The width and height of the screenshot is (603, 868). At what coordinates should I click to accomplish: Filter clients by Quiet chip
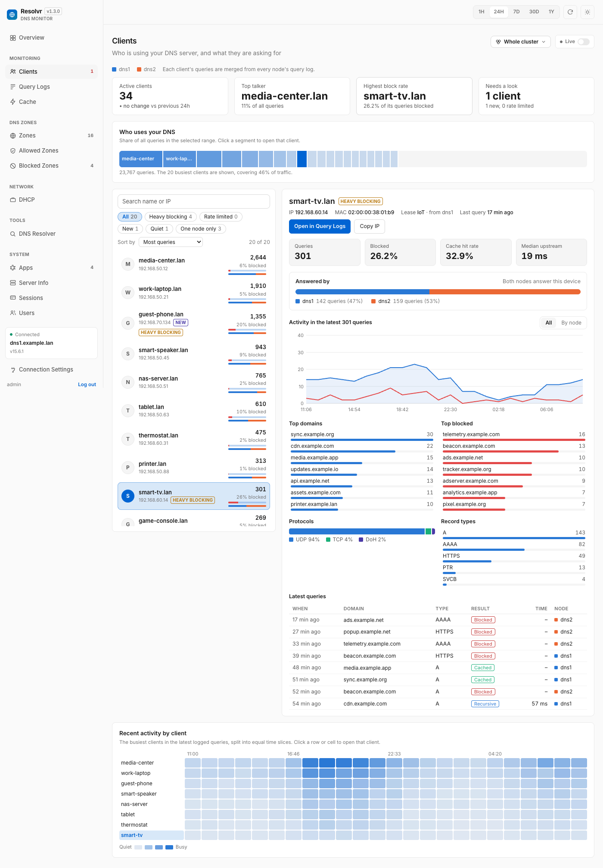[159, 229]
